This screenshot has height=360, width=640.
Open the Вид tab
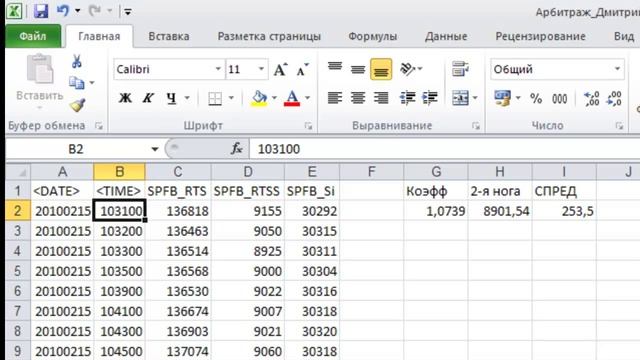click(624, 36)
